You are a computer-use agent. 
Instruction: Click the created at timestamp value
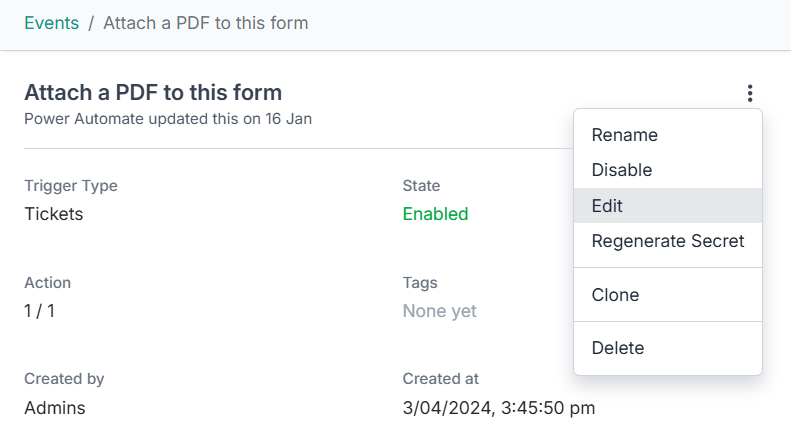[x=499, y=408]
